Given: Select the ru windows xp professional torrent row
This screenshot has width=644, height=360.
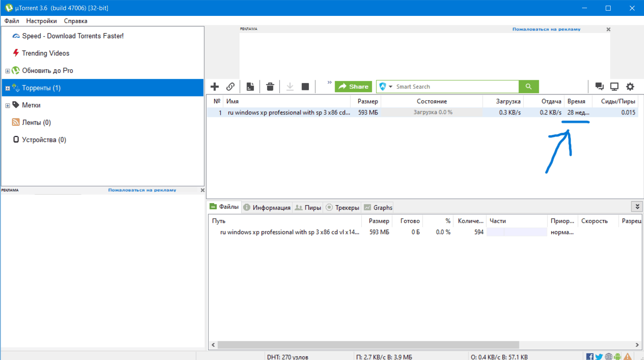Looking at the screenshot, I should point(423,112).
